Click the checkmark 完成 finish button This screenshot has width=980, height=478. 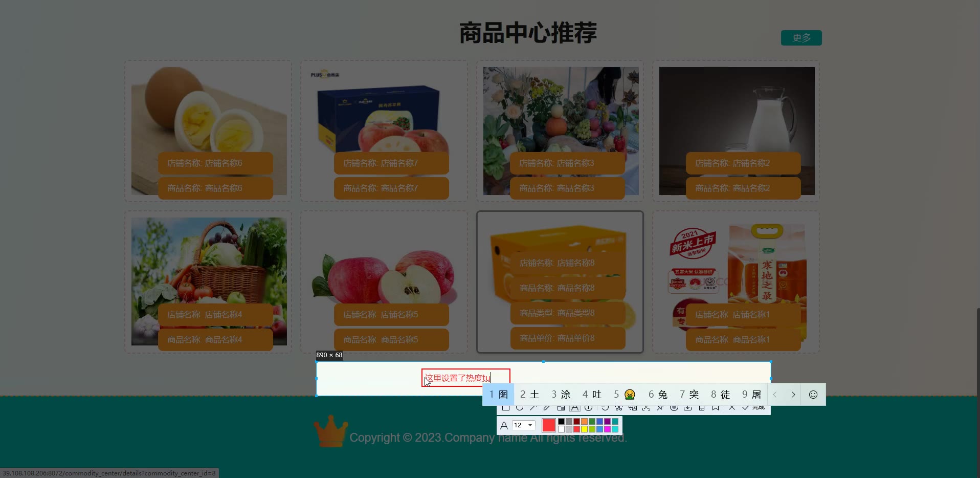(x=753, y=408)
